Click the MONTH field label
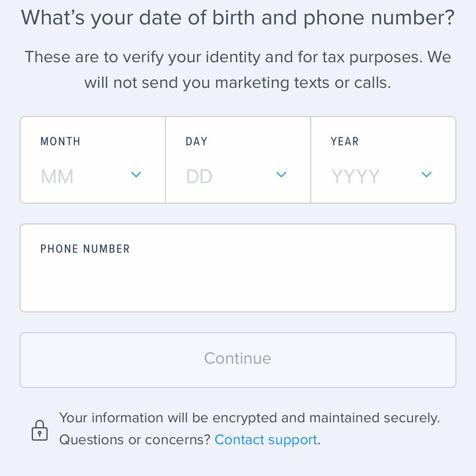The height and width of the screenshot is (476, 476). 60,141
